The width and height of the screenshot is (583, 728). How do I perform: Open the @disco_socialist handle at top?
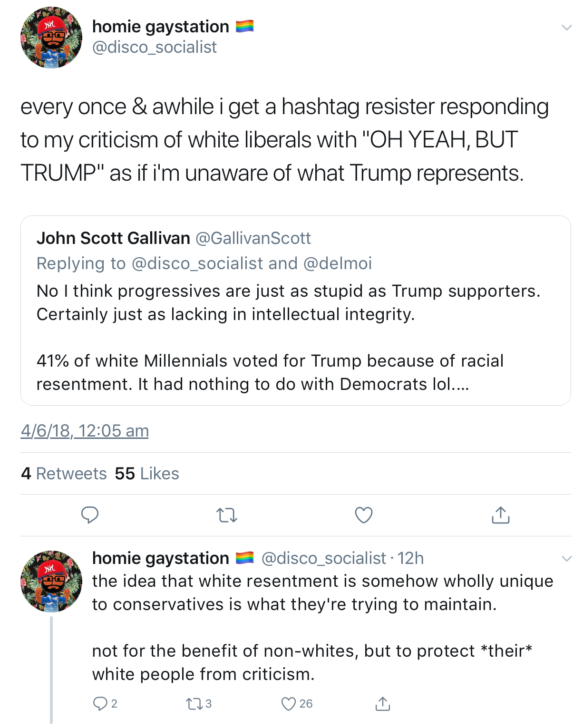[x=155, y=47]
